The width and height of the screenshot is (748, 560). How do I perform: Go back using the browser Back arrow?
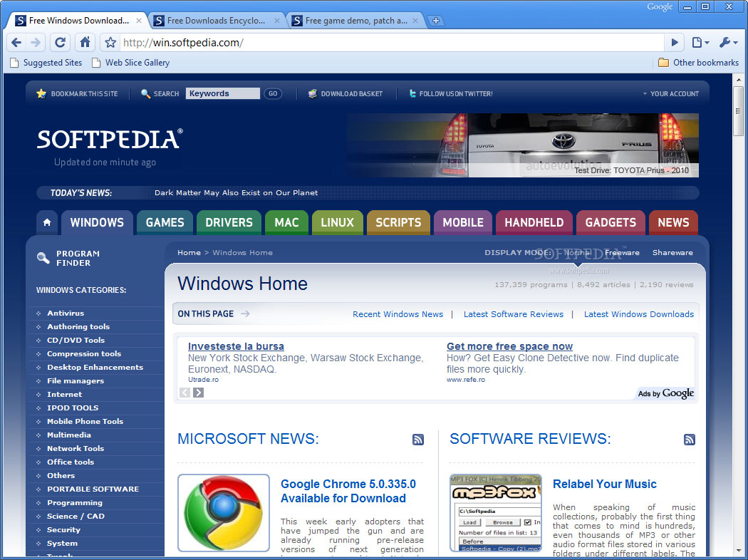pyautogui.click(x=16, y=43)
